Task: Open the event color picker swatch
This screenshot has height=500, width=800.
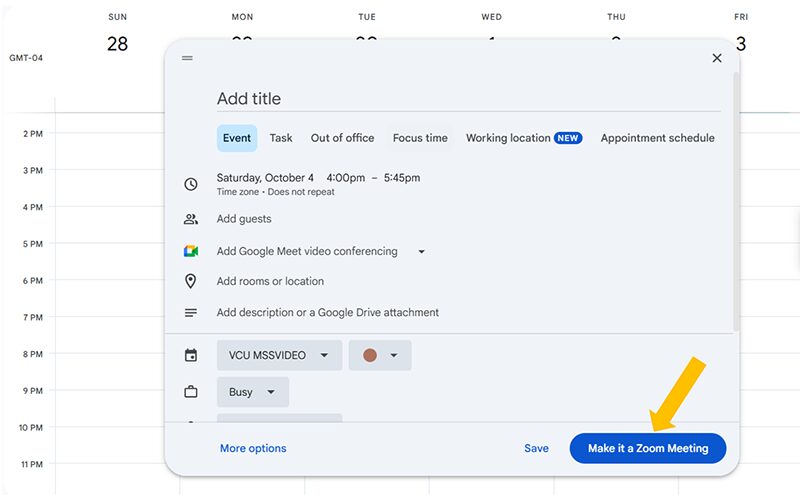Action: pyautogui.click(x=379, y=355)
